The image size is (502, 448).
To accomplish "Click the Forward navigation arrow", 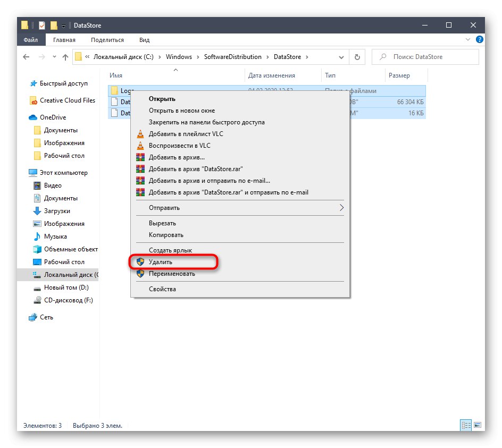I will click(x=42, y=57).
